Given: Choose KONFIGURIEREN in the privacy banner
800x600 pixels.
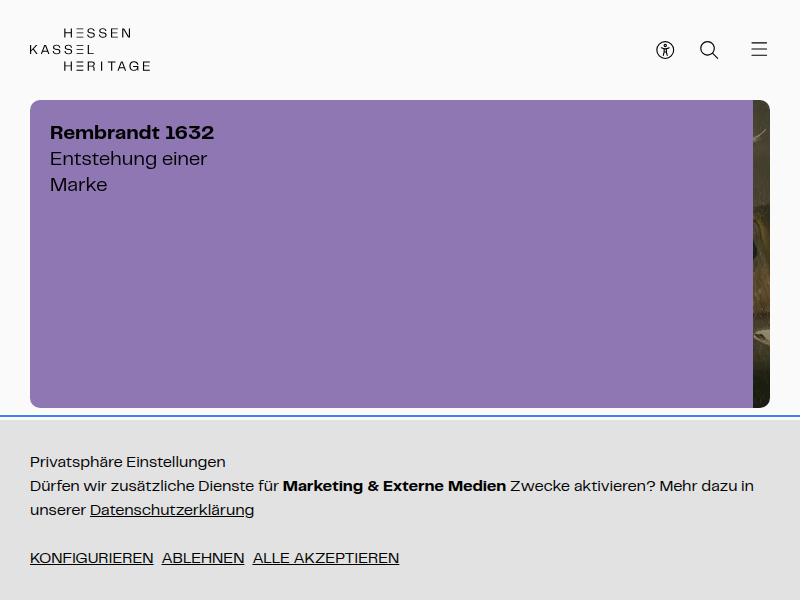Looking at the screenshot, I should click(92, 558).
